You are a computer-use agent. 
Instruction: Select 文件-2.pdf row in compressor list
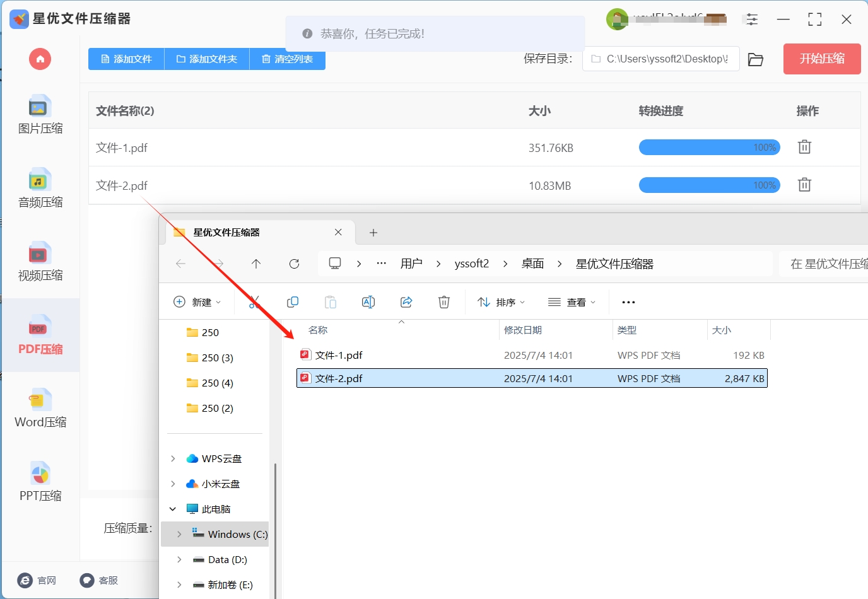click(x=474, y=185)
